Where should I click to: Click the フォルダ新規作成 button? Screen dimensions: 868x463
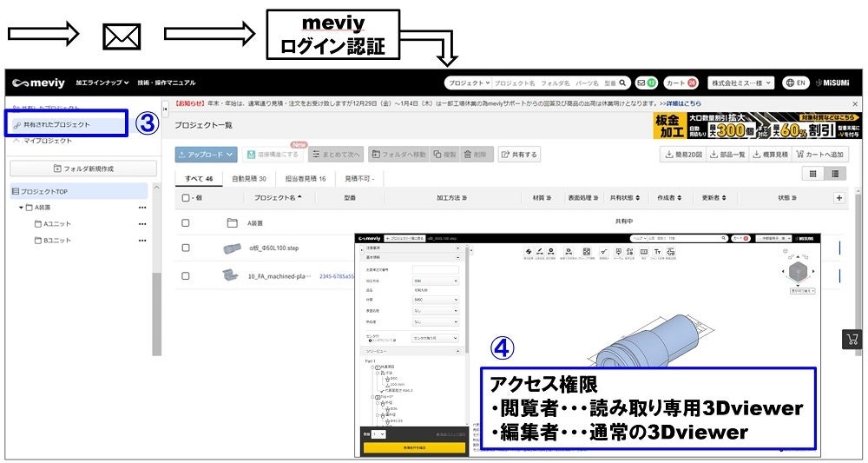pyautogui.click(x=83, y=169)
